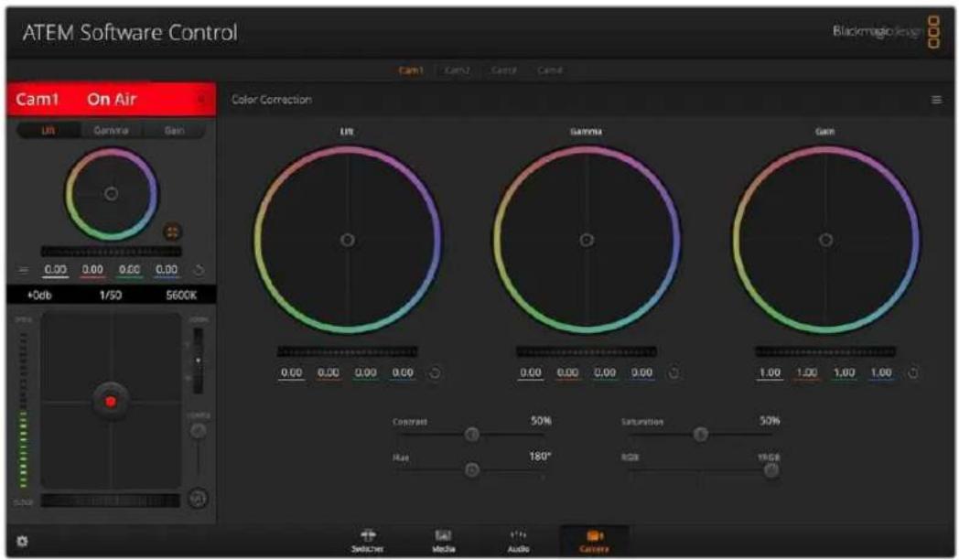Click the center handle of large Gain wheel
This screenshot has width=959, height=560.
(825, 241)
